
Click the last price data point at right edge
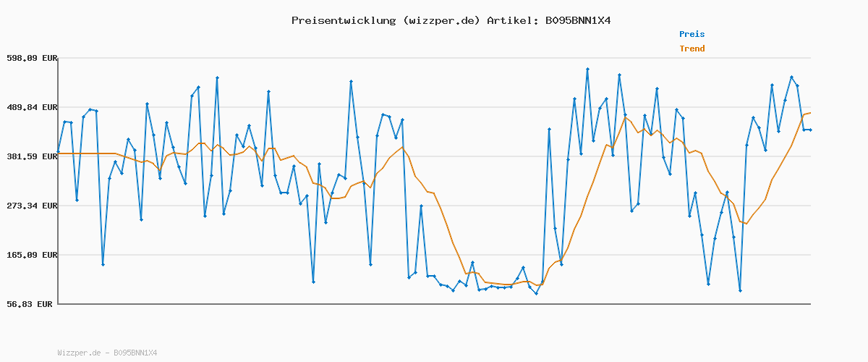coord(810,130)
